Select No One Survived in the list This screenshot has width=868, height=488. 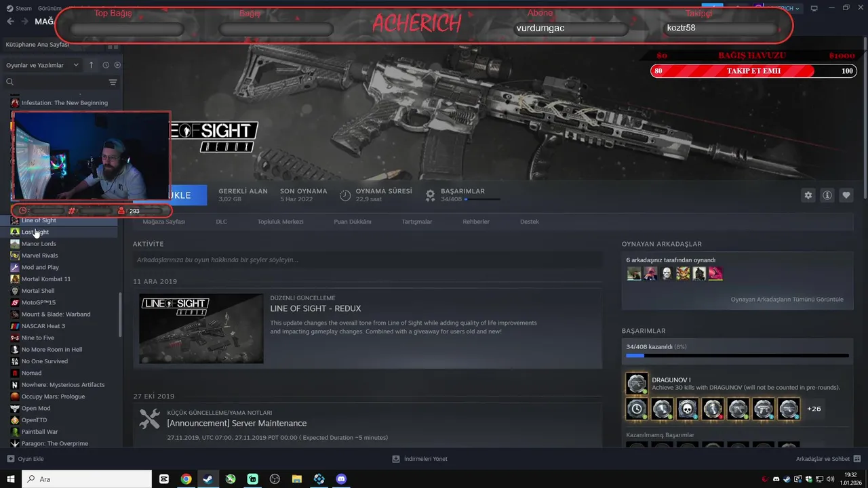coord(45,361)
